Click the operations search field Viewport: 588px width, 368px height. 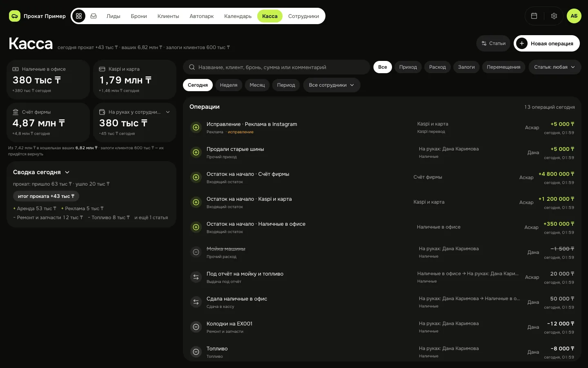(276, 67)
